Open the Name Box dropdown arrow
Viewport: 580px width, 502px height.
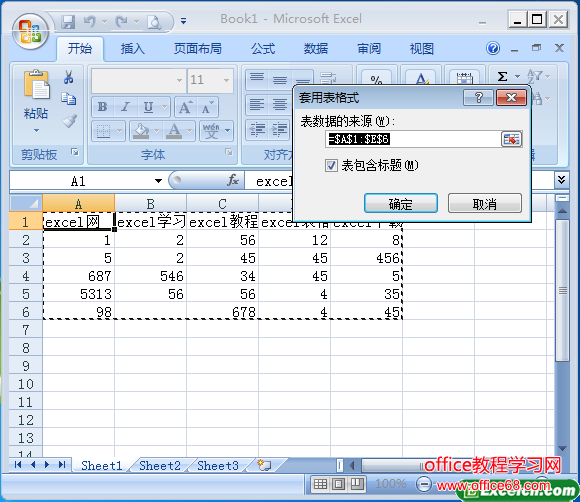[x=158, y=181]
